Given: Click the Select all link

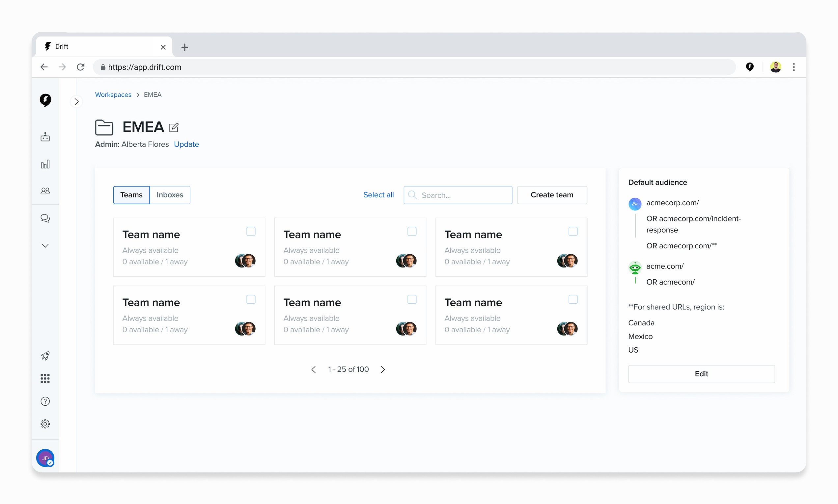Looking at the screenshot, I should (x=378, y=195).
